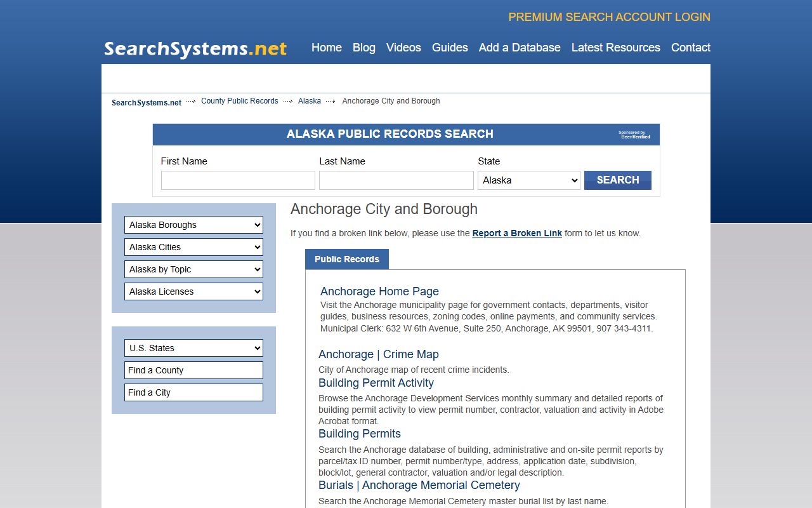The width and height of the screenshot is (812, 508).
Task: Open the State dropdown showing Alaska
Action: pyautogui.click(x=529, y=180)
